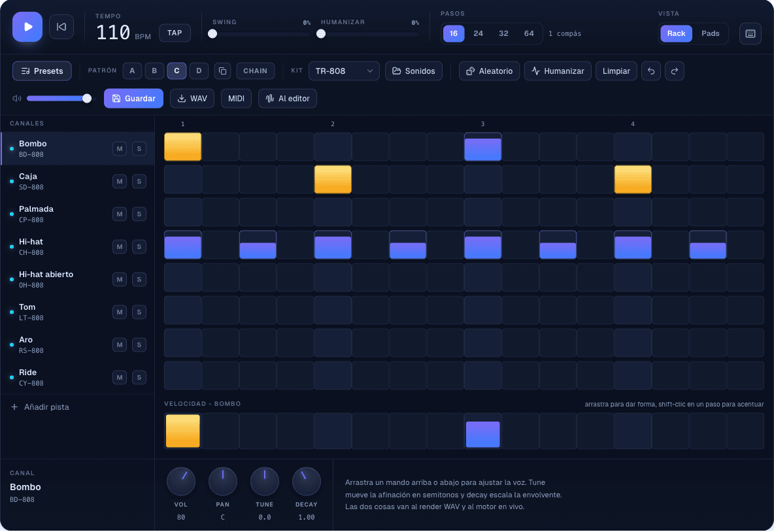Viewport: 774px width, 532px height.
Task: Click the master volume speaker icon
Action: [17, 99]
